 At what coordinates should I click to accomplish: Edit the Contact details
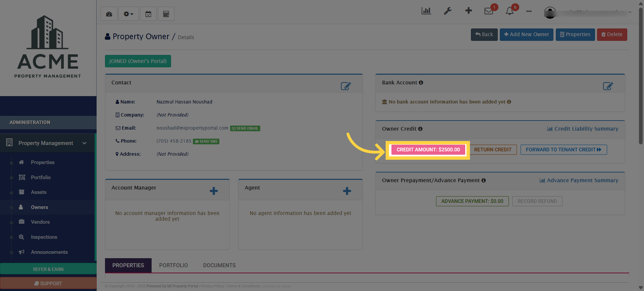click(346, 86)
